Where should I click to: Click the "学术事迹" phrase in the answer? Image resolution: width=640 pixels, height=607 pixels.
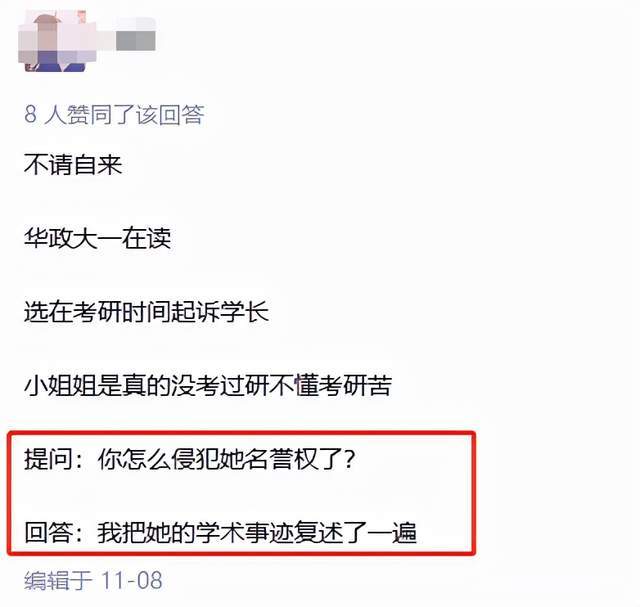(x=244, y=533)
